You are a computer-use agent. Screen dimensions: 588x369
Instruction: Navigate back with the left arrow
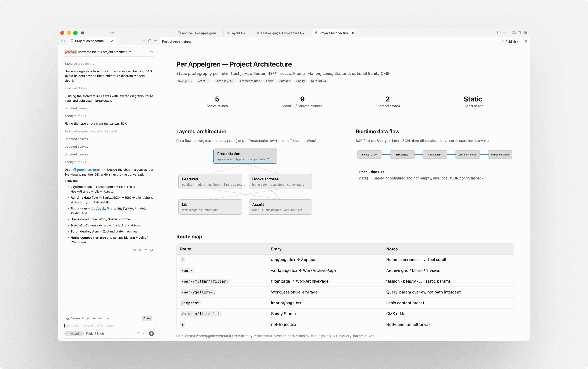[165, 33]
